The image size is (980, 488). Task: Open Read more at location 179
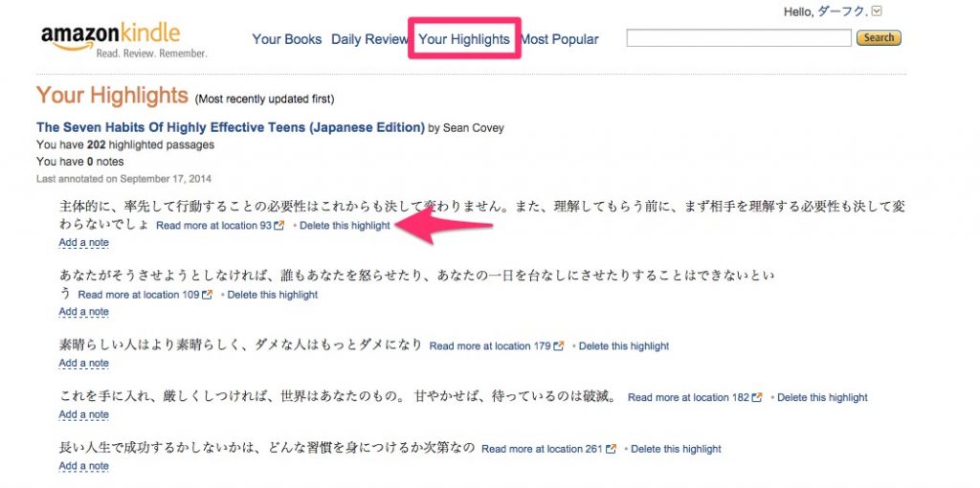pyautogui.click(x=490, y=346)
